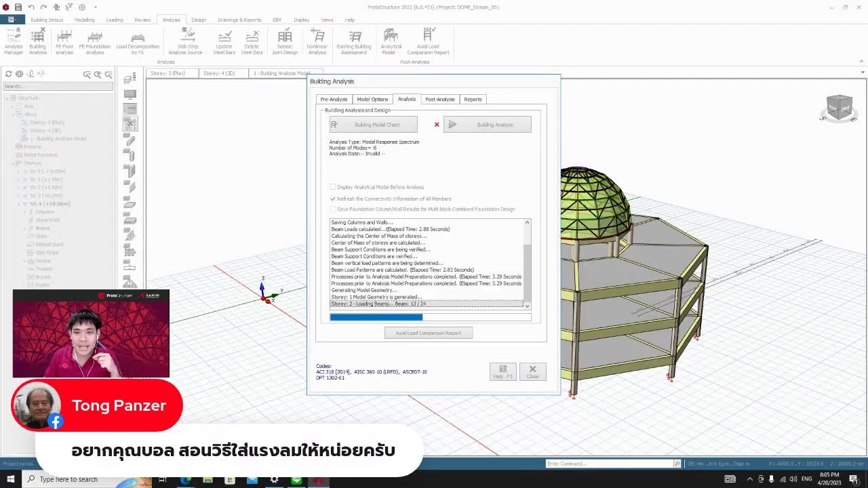Screen dimensions: 868x488
Task: Click the analysis progress bar
Action: click(430, 317)
